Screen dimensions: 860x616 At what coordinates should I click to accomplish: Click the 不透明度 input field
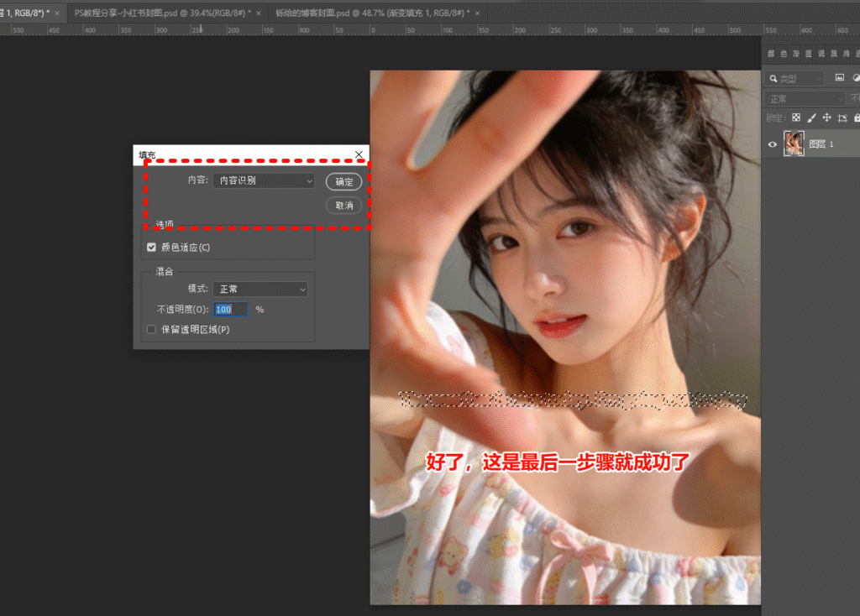pyautogui.click(x=230, y=310)
